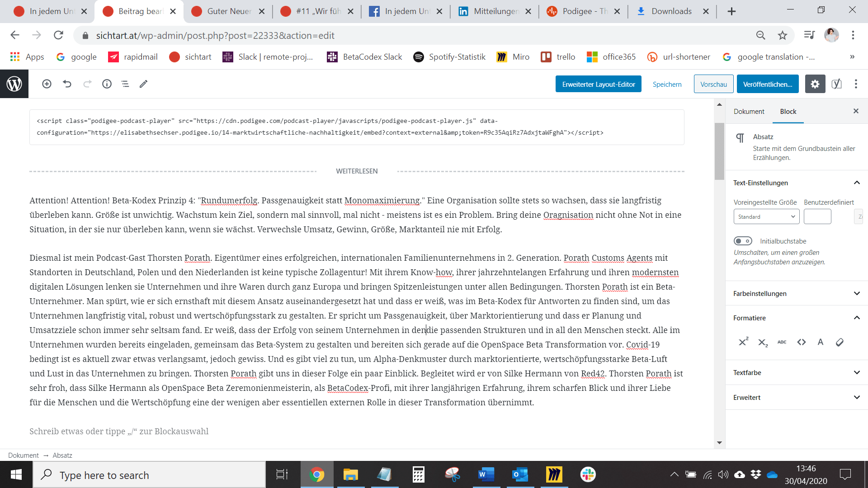Image resolution: width=868 pixels, height=488 pixels.
Task: Show hidden system tray icons
Action: tap(674, 474)
